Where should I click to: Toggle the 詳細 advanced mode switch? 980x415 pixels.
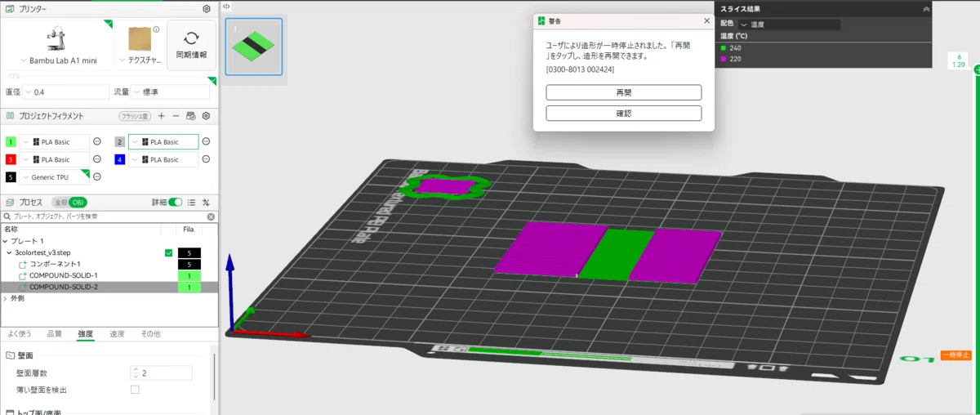click(175, 202)
